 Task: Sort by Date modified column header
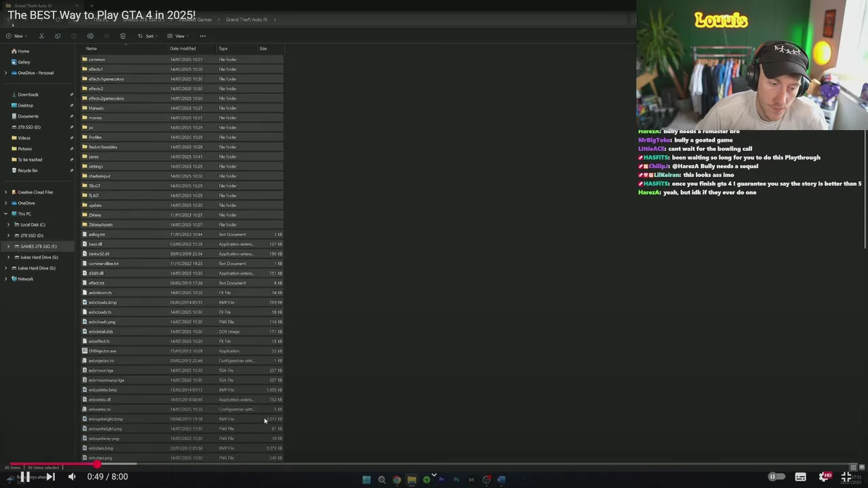point(182,49)
